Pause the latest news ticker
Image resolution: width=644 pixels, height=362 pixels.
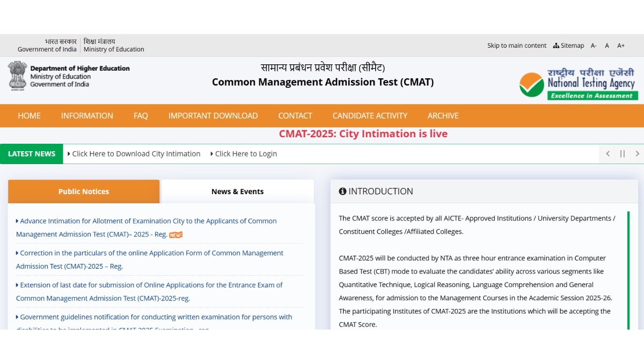click(x=623, y=154)
